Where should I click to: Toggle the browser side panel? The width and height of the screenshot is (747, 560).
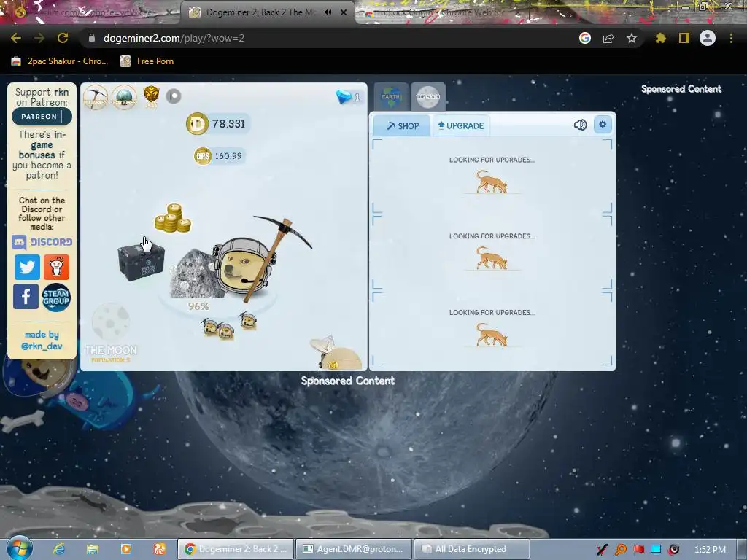click(684, 38)
